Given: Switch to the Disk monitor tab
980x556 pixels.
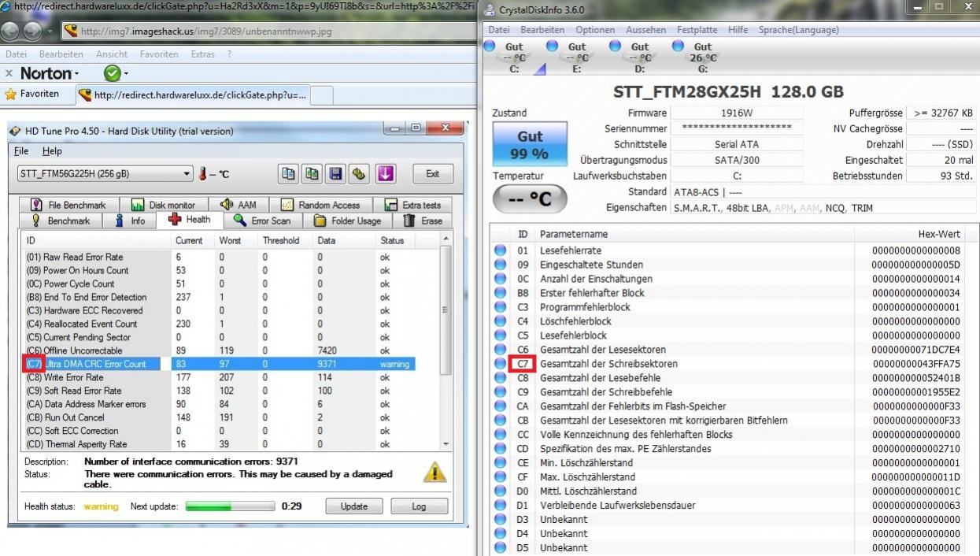Looking at the screenshot, I should point(164,205).
